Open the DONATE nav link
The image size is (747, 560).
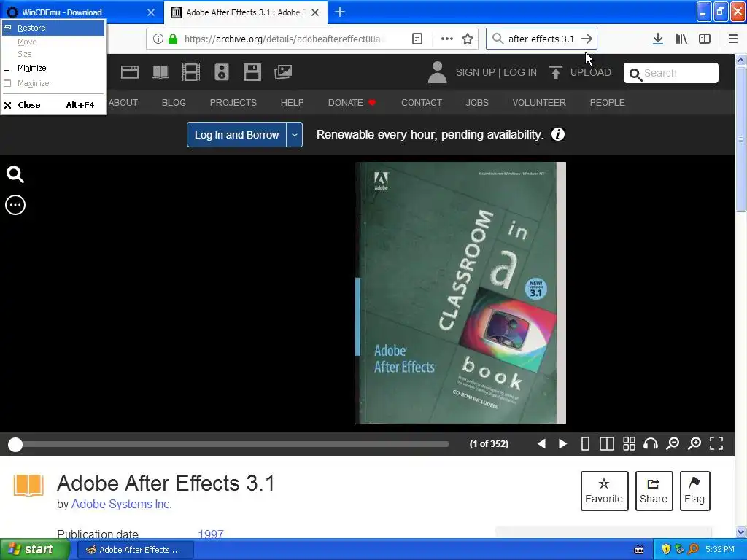352,102
